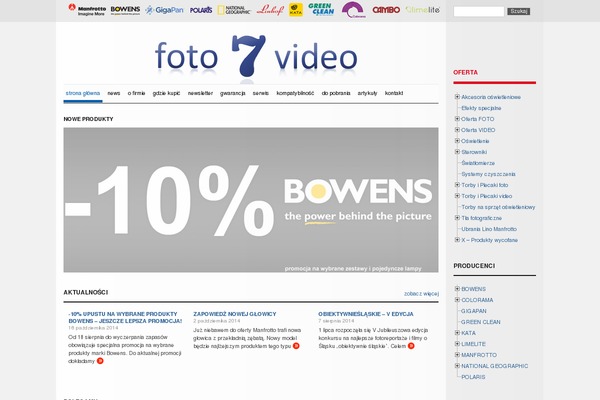This screenshot has width=600, height=400.
Task: Click the Polaris brand logo
Action: (x=201, y=10)
